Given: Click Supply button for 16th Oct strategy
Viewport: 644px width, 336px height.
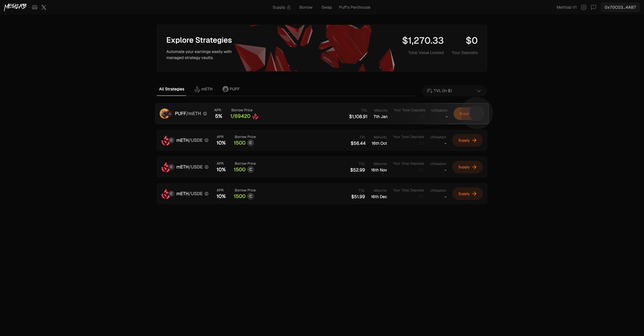Looking at the screenshot, I should [x=467, y=140].
